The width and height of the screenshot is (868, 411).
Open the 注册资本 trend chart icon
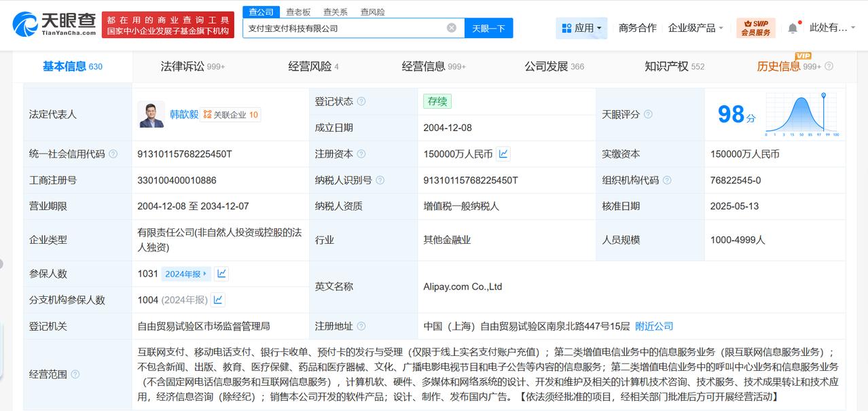click(x=503, y=154)
